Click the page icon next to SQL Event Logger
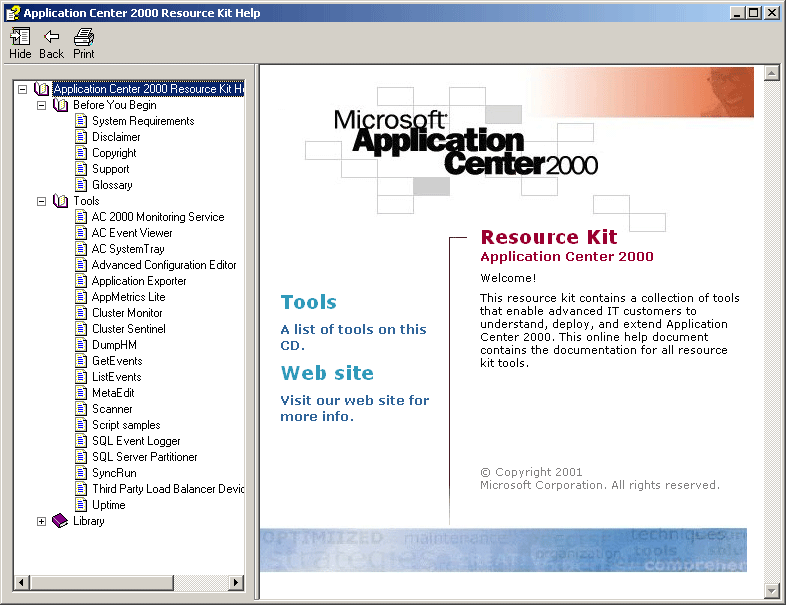Image resolution: width=786 pixels, height=605 pixels. pos(81,441)
